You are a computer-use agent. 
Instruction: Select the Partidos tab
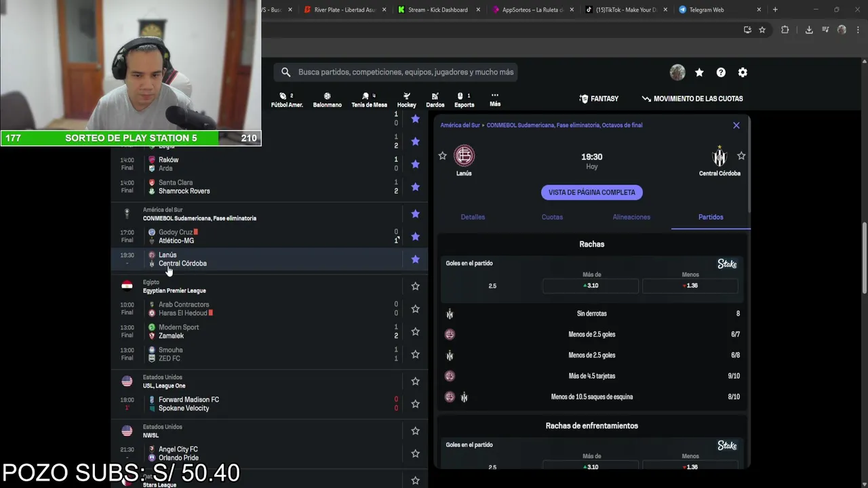pos(711,217)
